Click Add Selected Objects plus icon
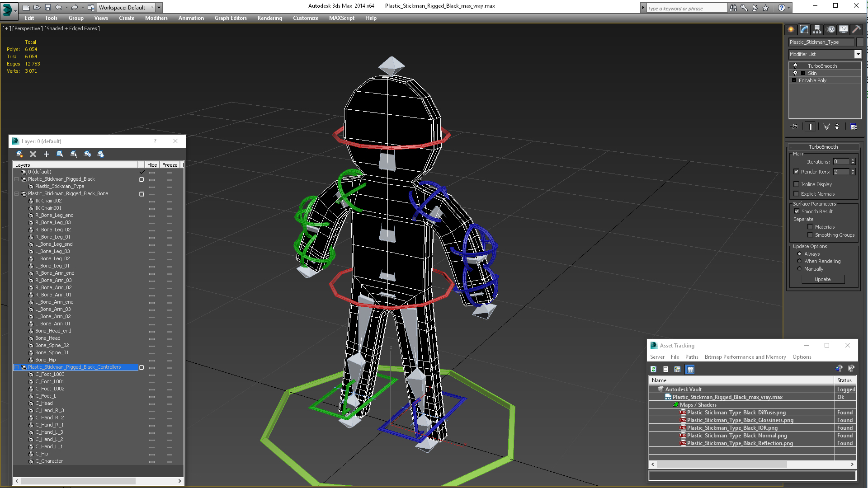This screenshot has height=488, width=868. point(46,154)
